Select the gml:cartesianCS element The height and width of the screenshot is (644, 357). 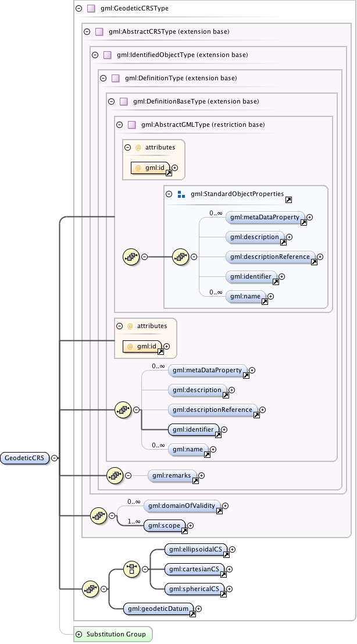pos(195,570)
